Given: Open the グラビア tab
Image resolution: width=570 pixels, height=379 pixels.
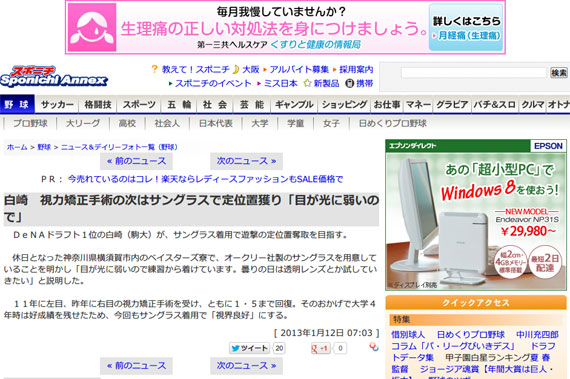Looking at the screenshot, I should tap(452, 105).
